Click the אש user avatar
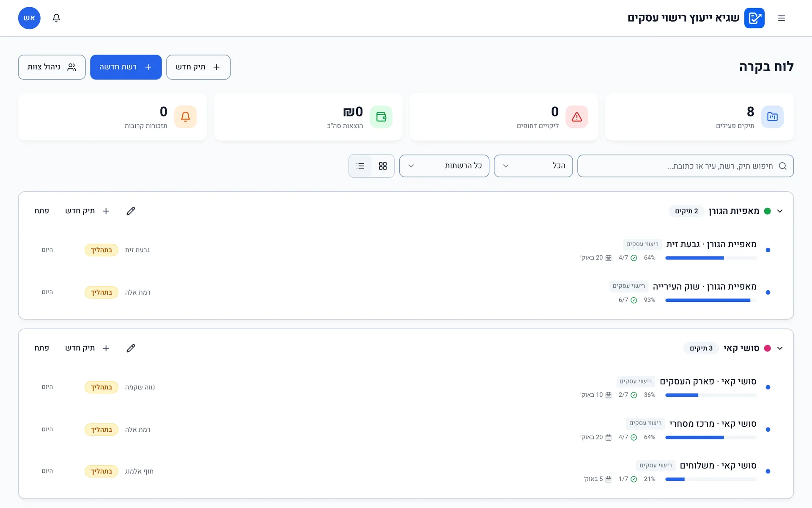 tap(29, 18)
